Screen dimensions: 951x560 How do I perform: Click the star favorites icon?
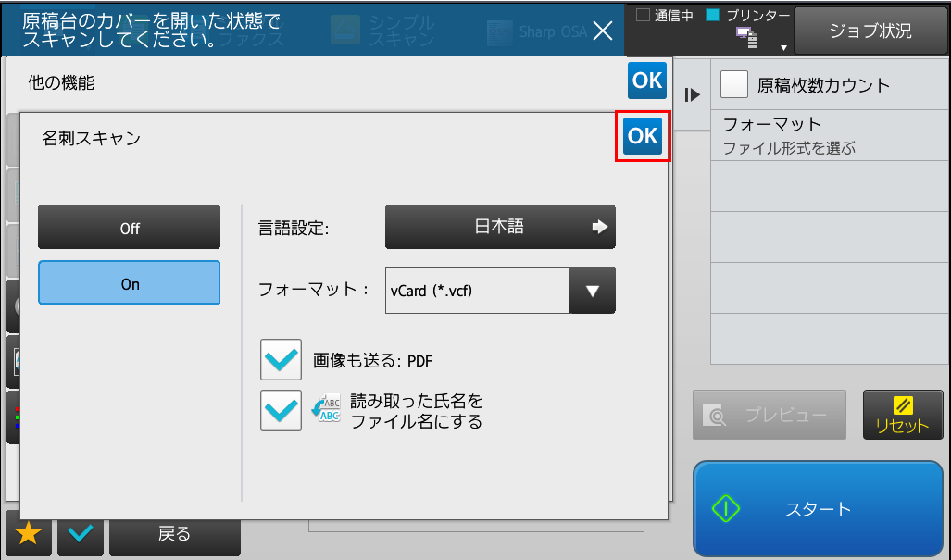(29, 533)
